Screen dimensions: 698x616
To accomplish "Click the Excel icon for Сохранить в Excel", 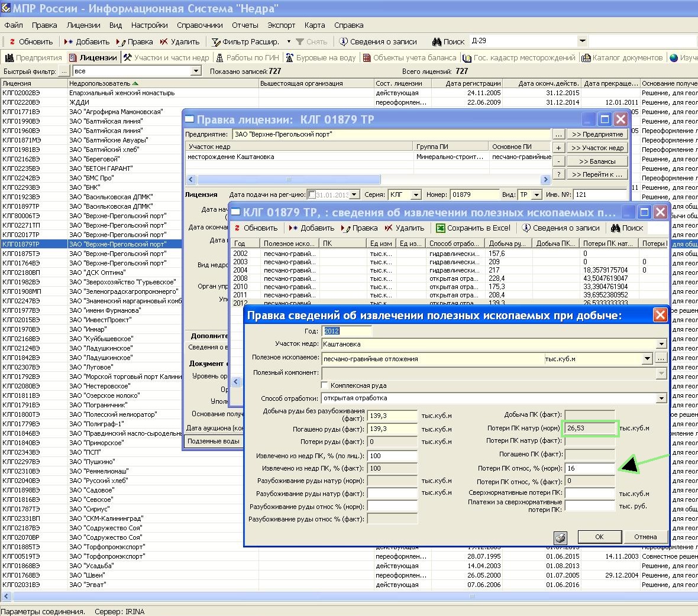I will (x=441, y=228).
